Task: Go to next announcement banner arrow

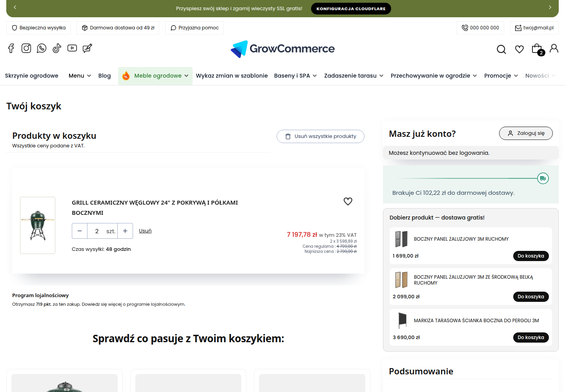Action: tap(550, 7)
